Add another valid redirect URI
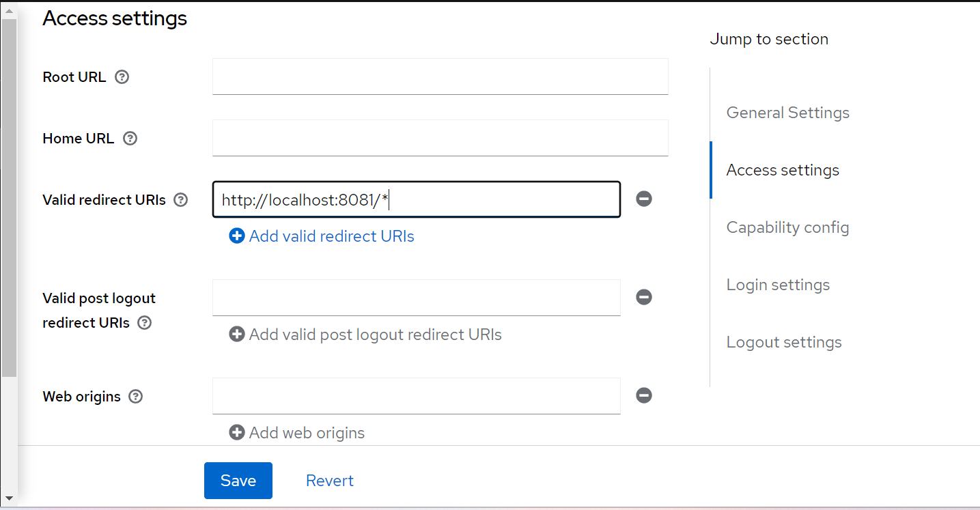 coord(322,236)
